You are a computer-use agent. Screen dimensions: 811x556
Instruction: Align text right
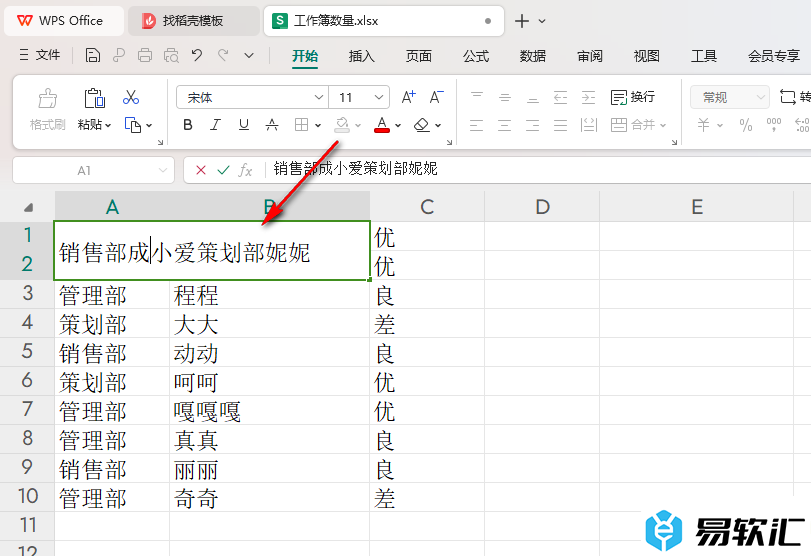[533, 125]
